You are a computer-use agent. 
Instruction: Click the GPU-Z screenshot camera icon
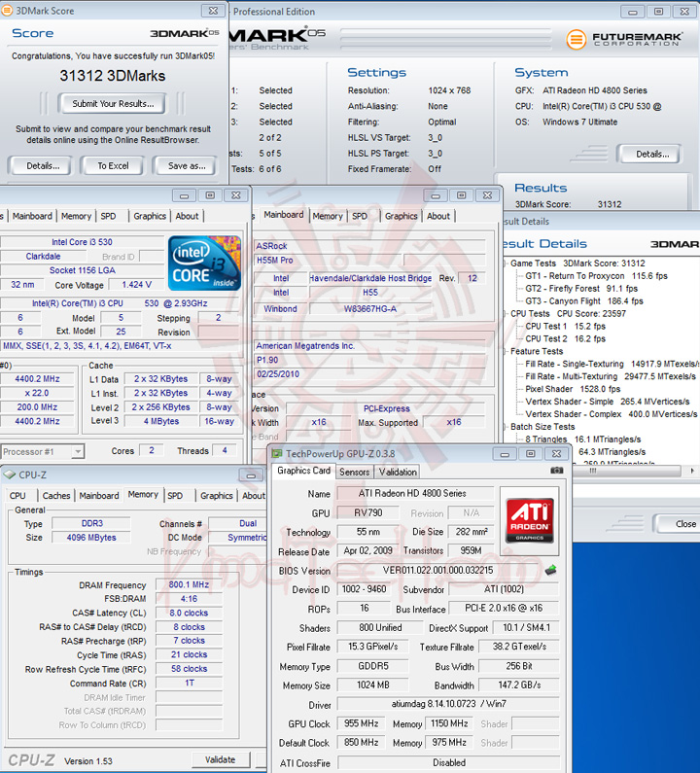coord(556,471)
